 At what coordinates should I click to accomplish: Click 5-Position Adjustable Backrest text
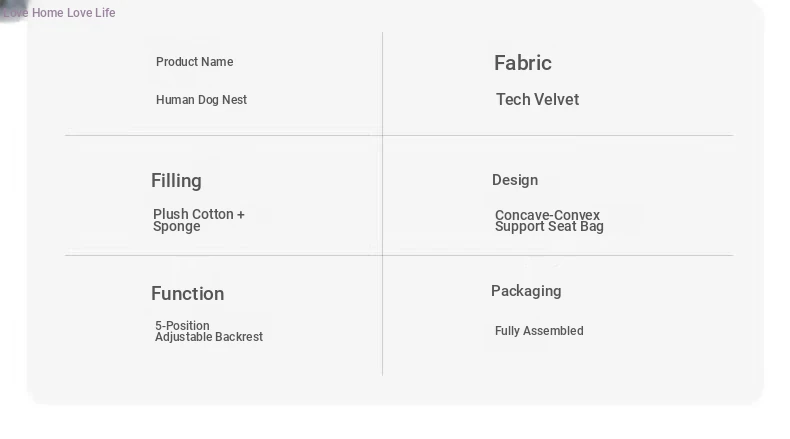(x=208, y=332)
